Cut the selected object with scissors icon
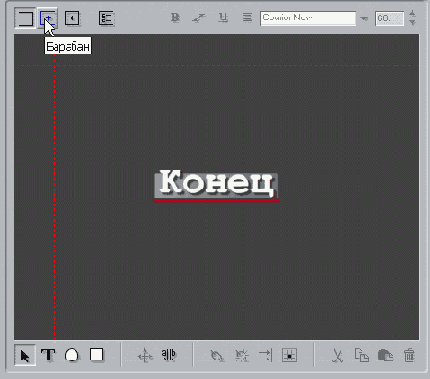430x379 pixels. [x=337, y=356]
